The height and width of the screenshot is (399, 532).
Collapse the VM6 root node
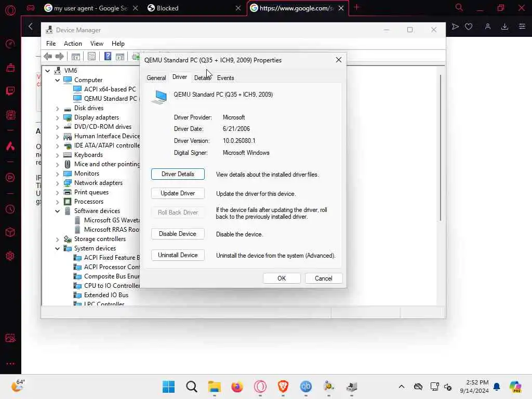[47, 71]
